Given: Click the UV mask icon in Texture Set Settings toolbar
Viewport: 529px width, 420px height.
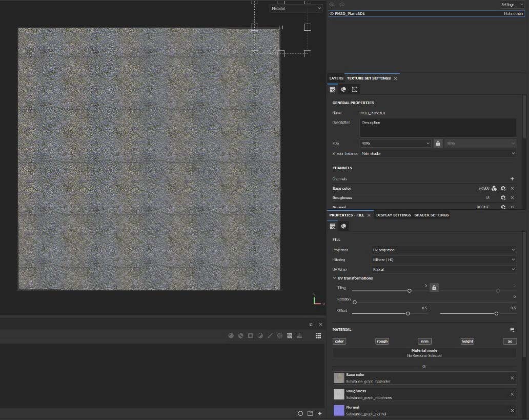Looking at the screenshot, I should [x=355, y=89].
